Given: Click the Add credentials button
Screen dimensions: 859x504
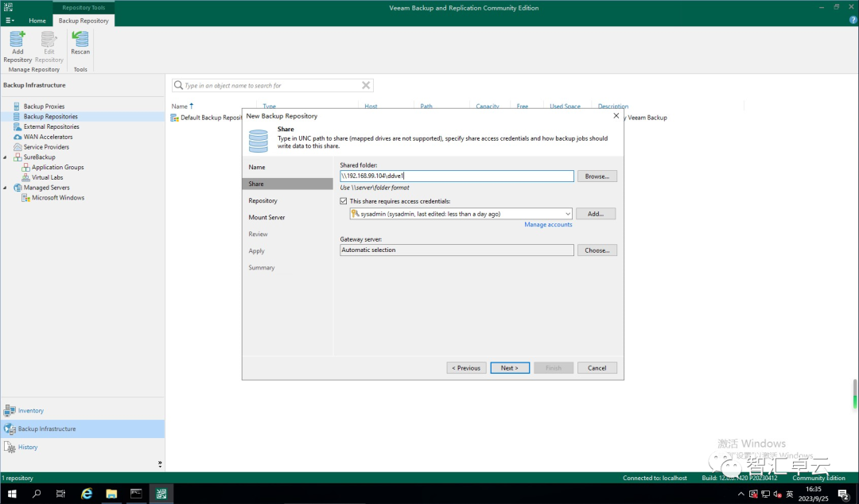Looking at the screenshot, I should pos(596,214).
